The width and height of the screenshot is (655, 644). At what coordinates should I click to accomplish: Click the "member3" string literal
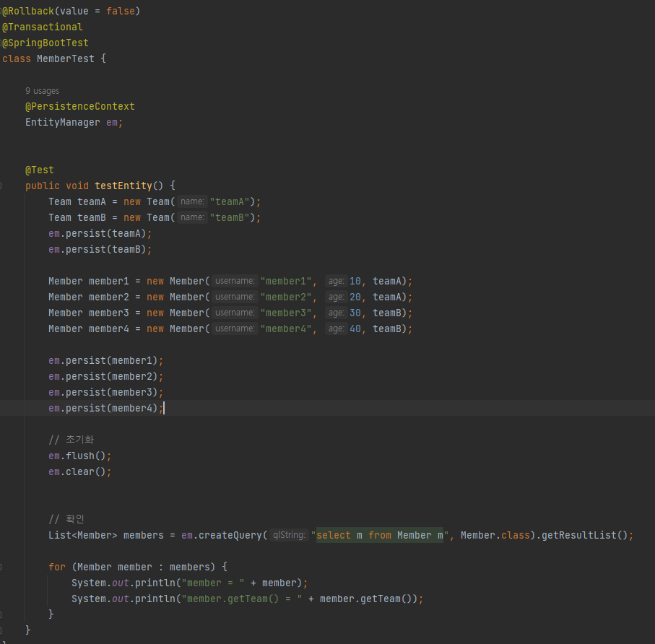tap(286, 313)
